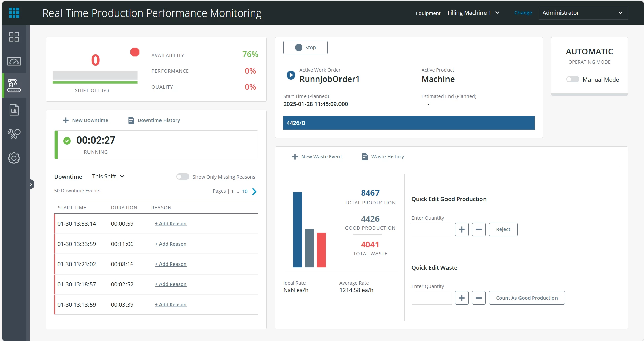Open the Administrator role dropdown
Viewport: 644px width, 341px height.
coord(583,13)
